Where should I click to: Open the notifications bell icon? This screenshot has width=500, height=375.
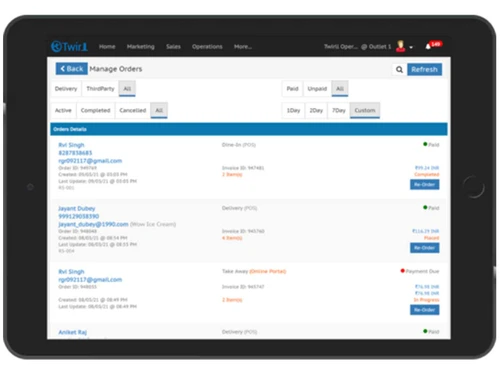click(428, 47)
